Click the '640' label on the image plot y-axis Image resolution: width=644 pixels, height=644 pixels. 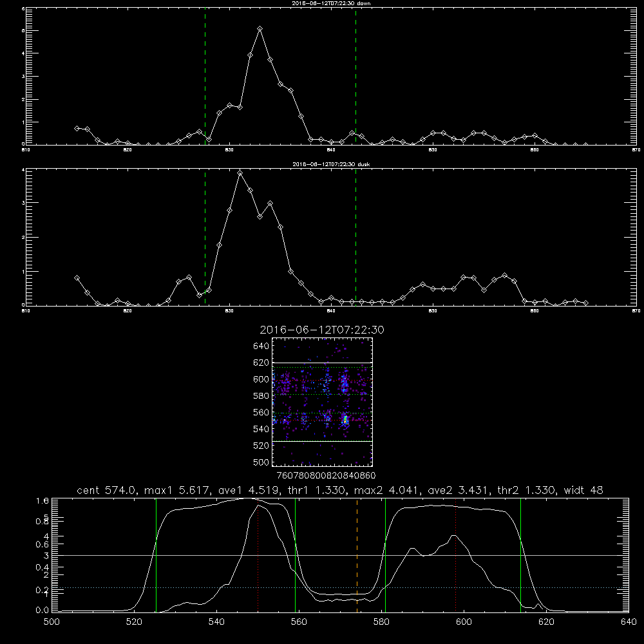click(261, 346)
